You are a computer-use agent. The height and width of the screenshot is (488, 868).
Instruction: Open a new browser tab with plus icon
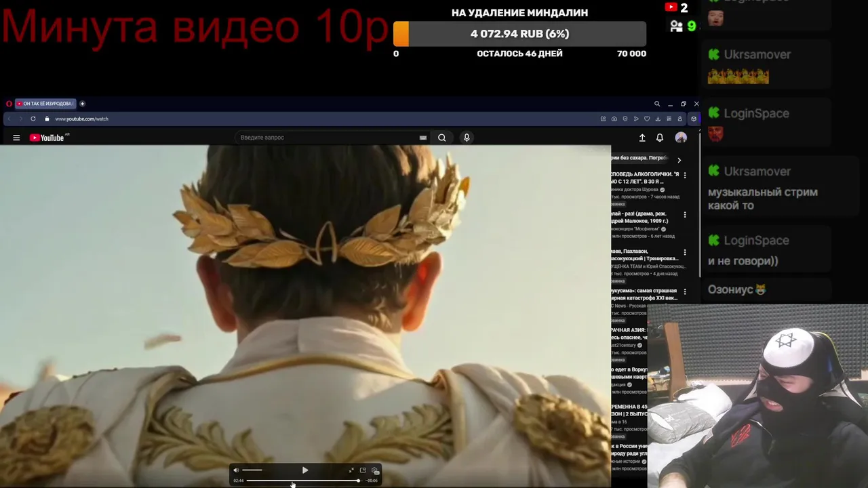click(83, 104)
